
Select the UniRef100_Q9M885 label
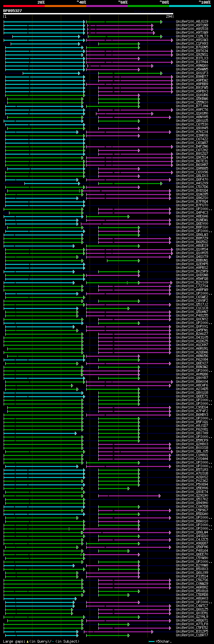click(x=192, y=169)
